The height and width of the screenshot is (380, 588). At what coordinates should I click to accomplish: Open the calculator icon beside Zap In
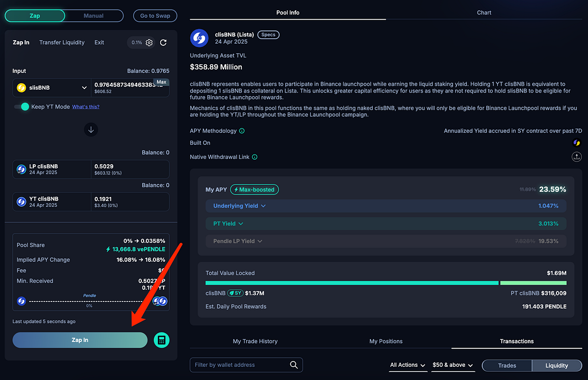point(161,340)
